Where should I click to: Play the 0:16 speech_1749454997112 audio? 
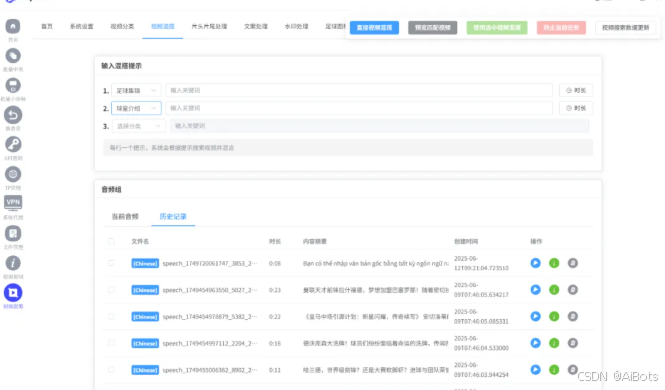(536, 343)
